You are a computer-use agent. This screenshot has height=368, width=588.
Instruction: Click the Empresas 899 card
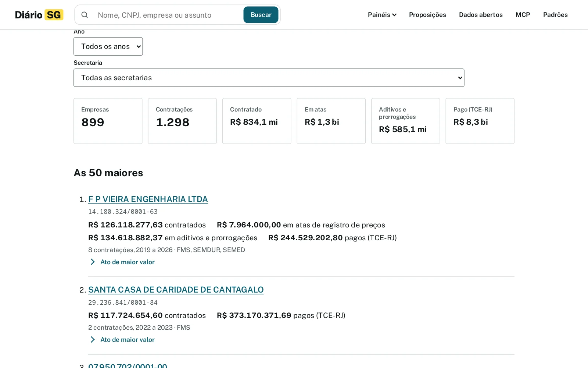[x=108, y=121]
